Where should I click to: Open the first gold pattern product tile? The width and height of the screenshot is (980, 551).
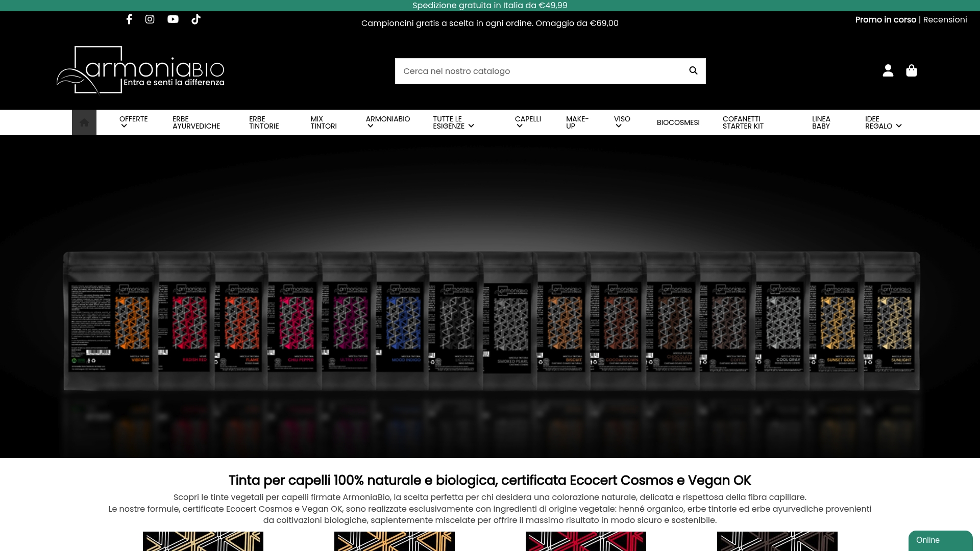203,541
